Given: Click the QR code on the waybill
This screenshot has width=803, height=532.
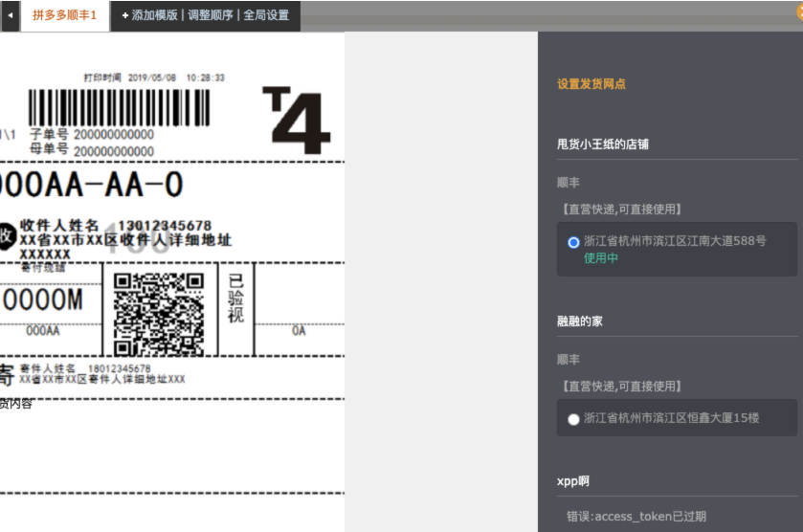Looking at the screenshot, I should 159,315.
